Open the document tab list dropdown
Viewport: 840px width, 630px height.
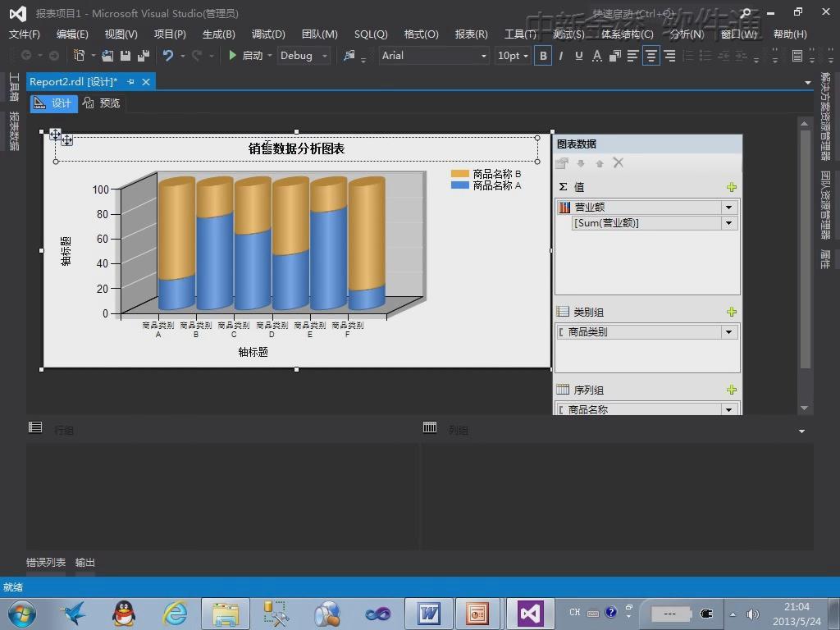pos(808,83)
